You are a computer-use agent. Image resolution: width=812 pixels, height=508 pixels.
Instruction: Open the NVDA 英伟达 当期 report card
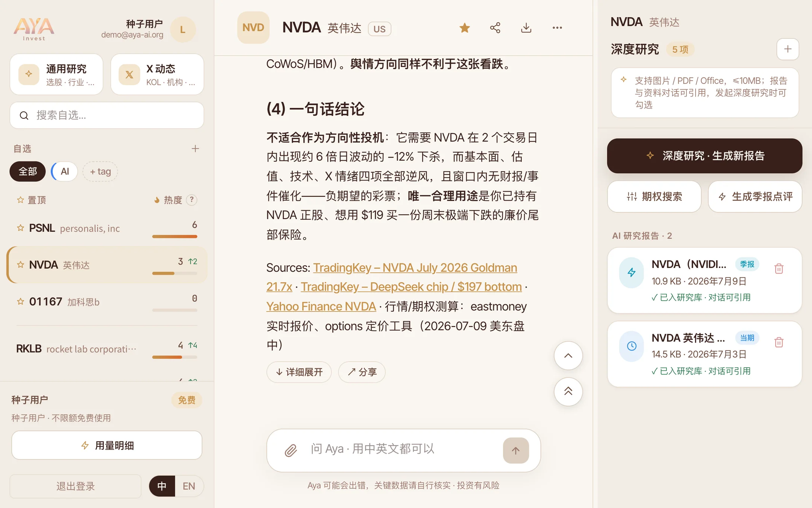[704, 354]
